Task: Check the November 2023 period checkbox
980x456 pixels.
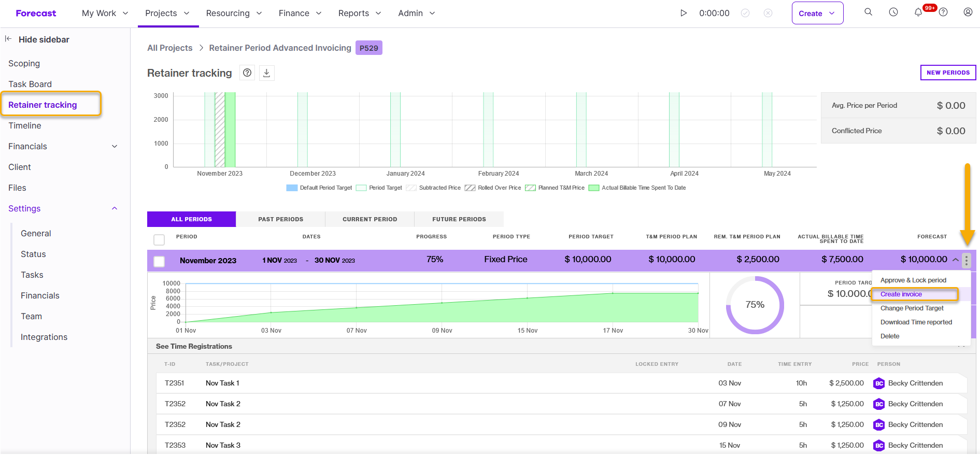Action: (x=159, y=261)
